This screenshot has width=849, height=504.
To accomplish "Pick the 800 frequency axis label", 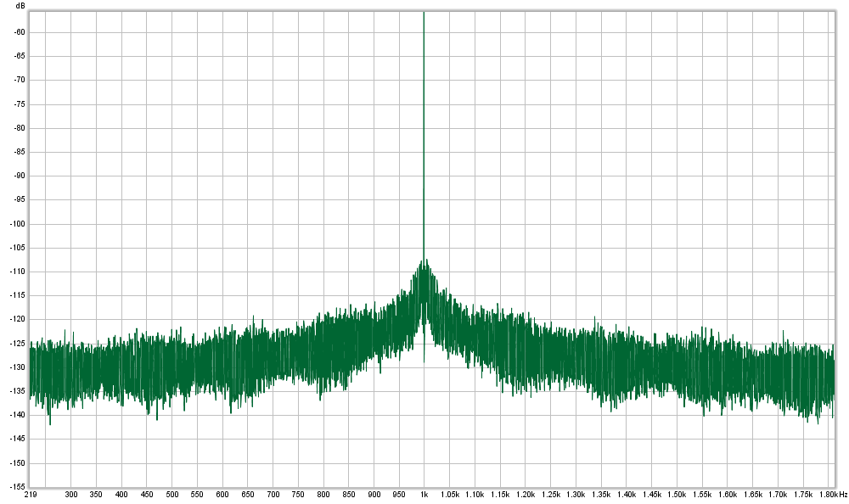I will coord(323,495).
